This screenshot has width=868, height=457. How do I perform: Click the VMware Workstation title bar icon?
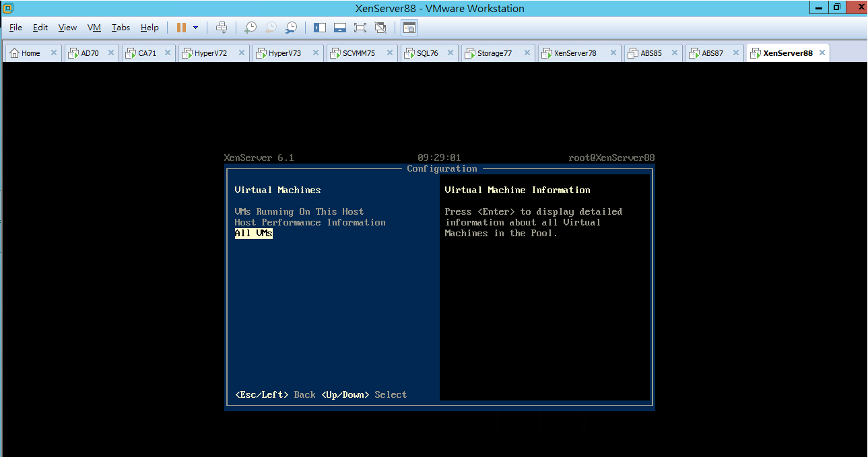pos(8,8)
